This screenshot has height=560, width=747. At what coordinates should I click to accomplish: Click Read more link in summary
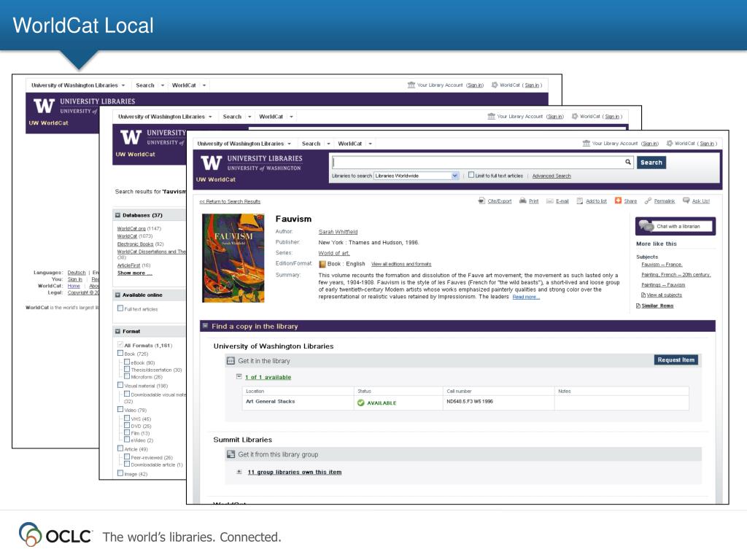pos(526,297)
